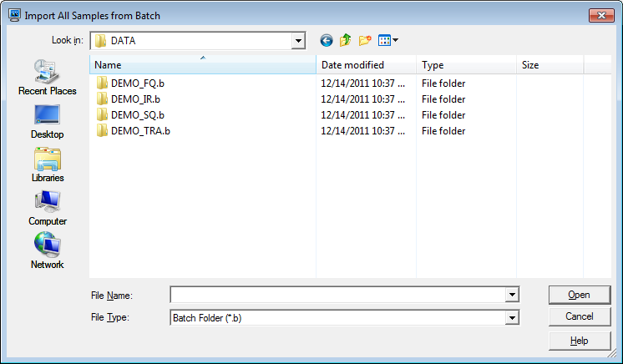Sort files by the Type column
The width and height of the screenshot is (623, 364).
point(466,65)
